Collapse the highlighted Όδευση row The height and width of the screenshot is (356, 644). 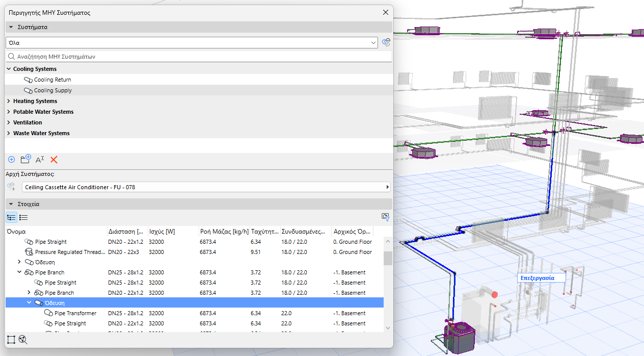[x=29, y=303]
